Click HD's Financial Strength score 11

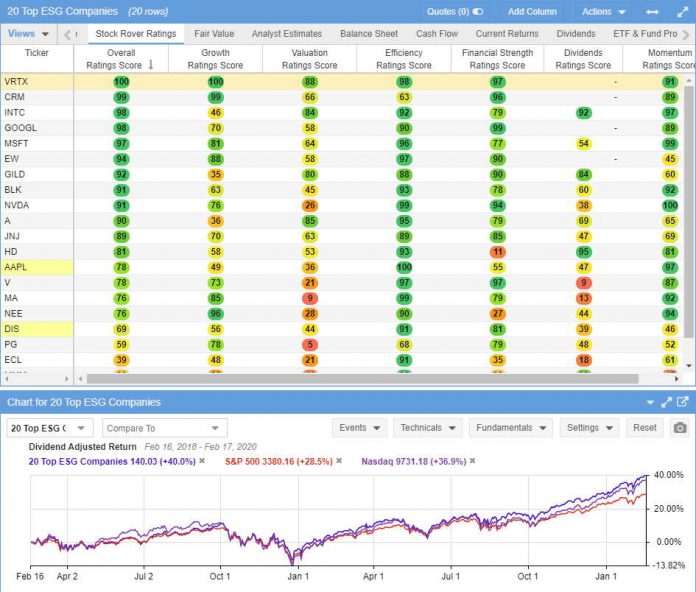(x=498, y=252)
